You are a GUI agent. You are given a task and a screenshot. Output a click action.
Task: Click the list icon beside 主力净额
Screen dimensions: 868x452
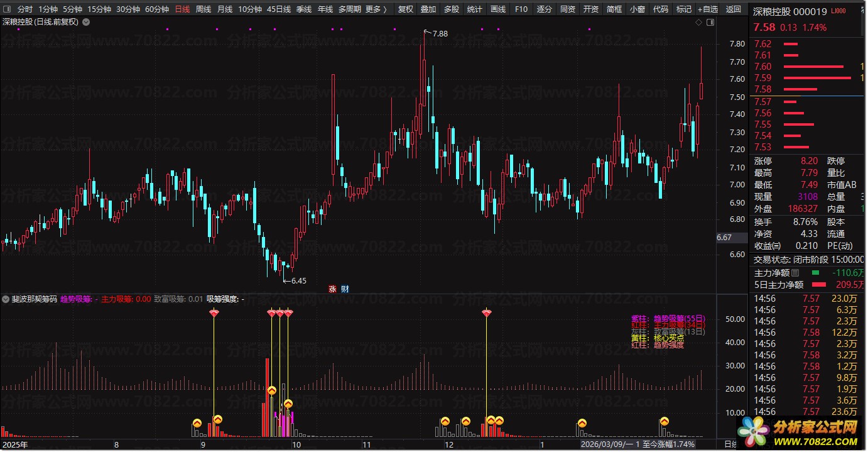[x=795, y=273]
